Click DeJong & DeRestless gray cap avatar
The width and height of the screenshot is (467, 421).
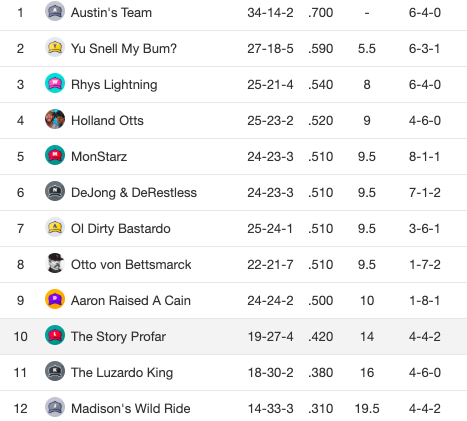(x=55, y=191)
